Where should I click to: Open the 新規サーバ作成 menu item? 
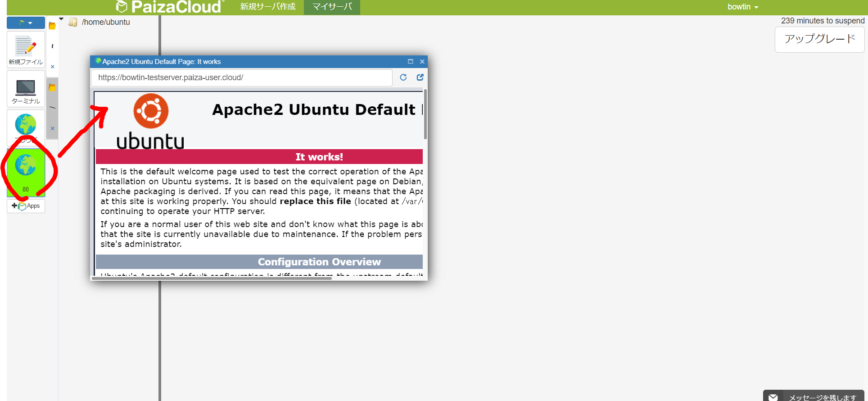coord(268,7)
